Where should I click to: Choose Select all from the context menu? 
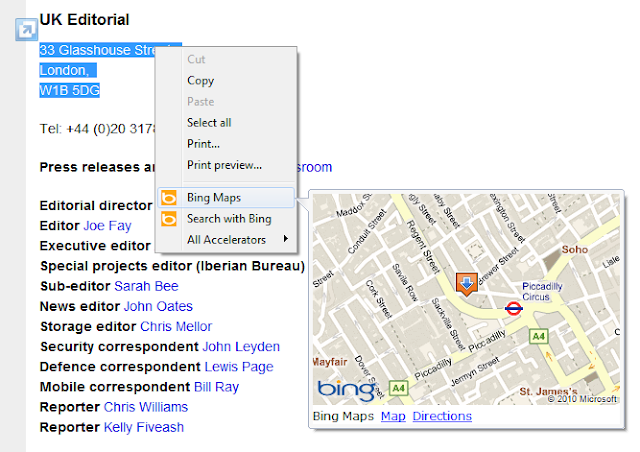(x=209, y=122)
